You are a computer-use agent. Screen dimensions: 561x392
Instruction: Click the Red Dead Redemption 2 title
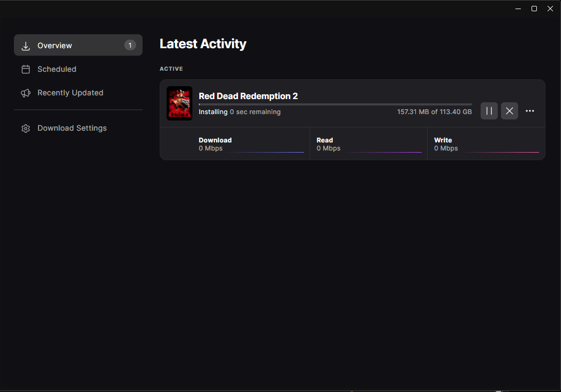tap(248, 96)
